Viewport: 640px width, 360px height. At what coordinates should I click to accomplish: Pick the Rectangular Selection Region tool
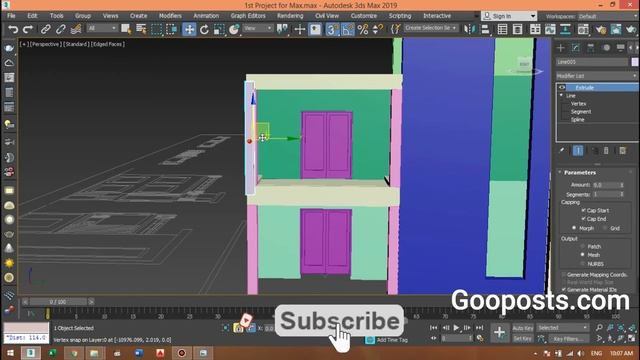pyautogui.click(x=156, y=29)
